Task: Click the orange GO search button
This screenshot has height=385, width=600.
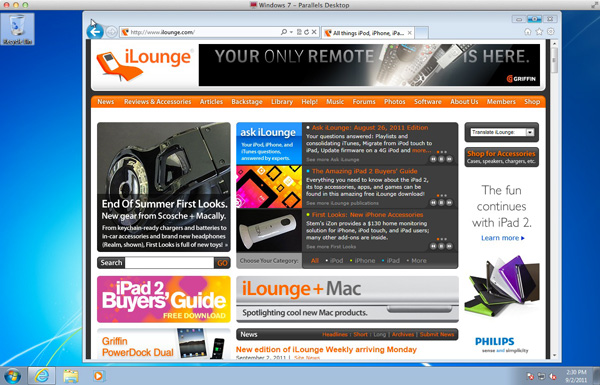Action: point(222,263)
